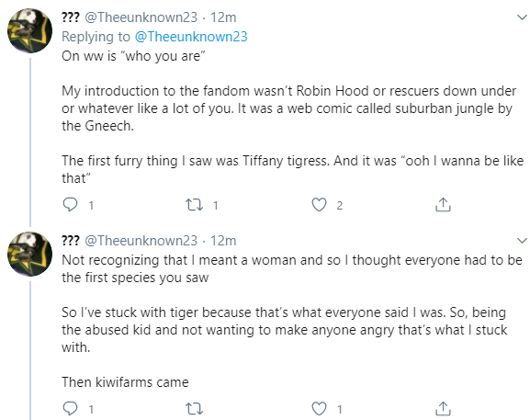Screen dimensions: 530x420
Task: View profile picture on second tweet
Action: [29, 254]
